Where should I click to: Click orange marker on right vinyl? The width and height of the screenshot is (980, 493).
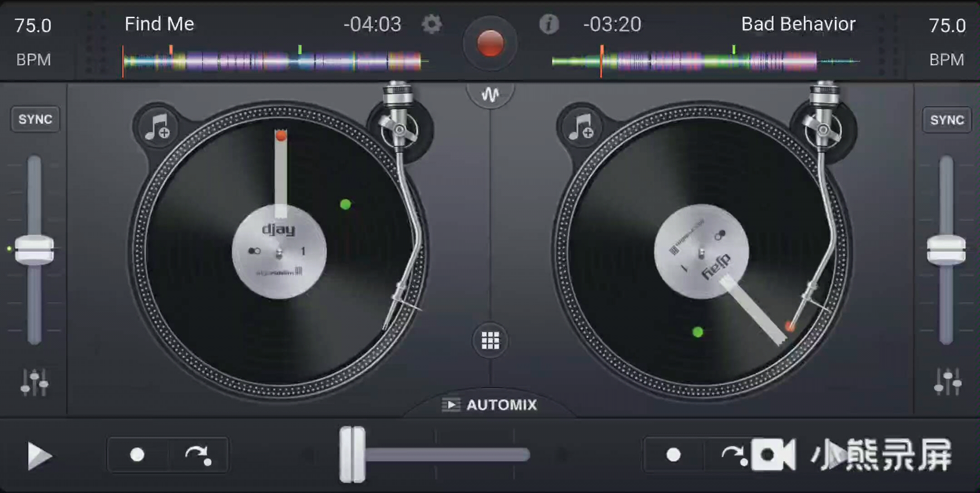(x=790, y=326)
